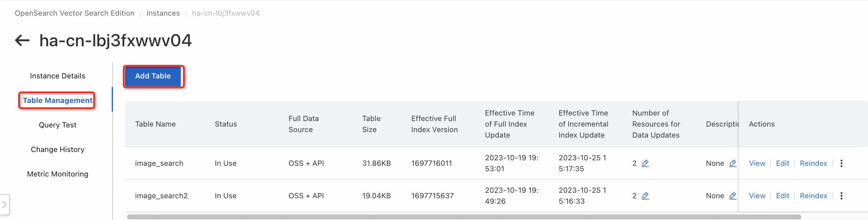This screenshot has width=868, height=220.
Task: Click the back arrow beside instance name
Action: tap(22, 40)
